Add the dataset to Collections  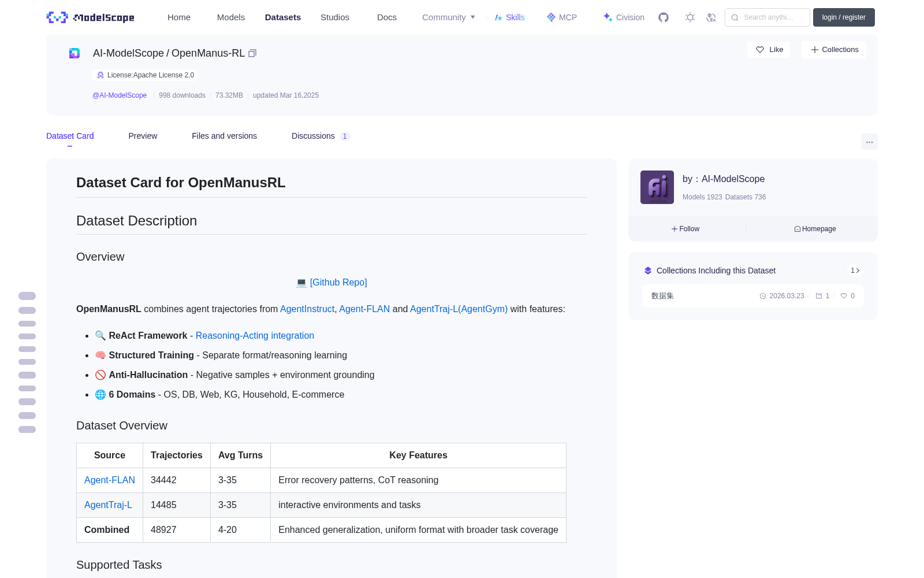pyautogui.click(x=834, y=50)
